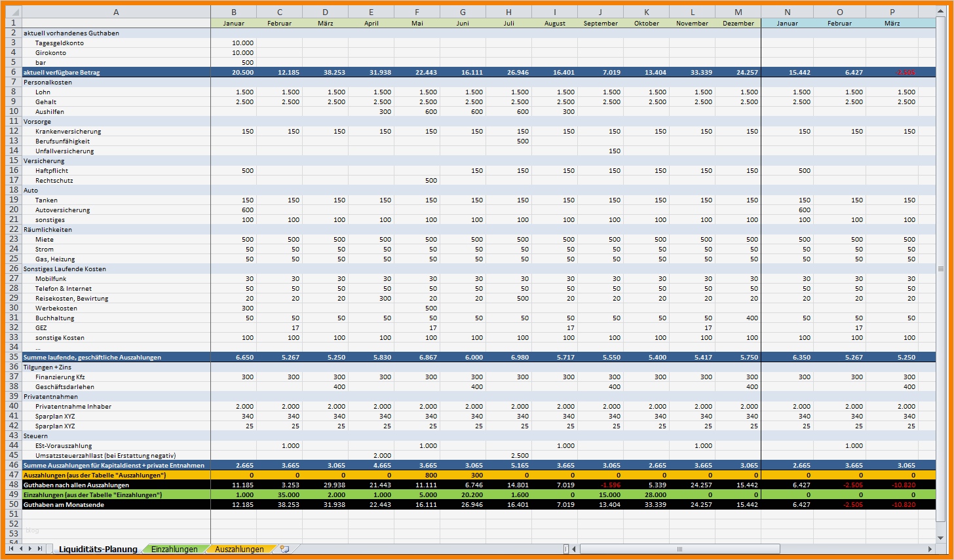Select the 'Reisekosten, Bewirtung' cell
This screenshot has height=560, width=954.
coord(116,298)
